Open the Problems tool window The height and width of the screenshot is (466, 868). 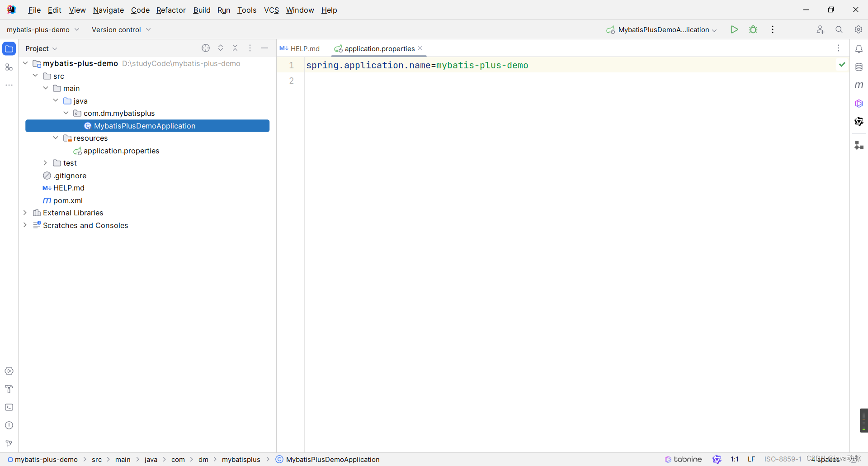click(9, 425)
